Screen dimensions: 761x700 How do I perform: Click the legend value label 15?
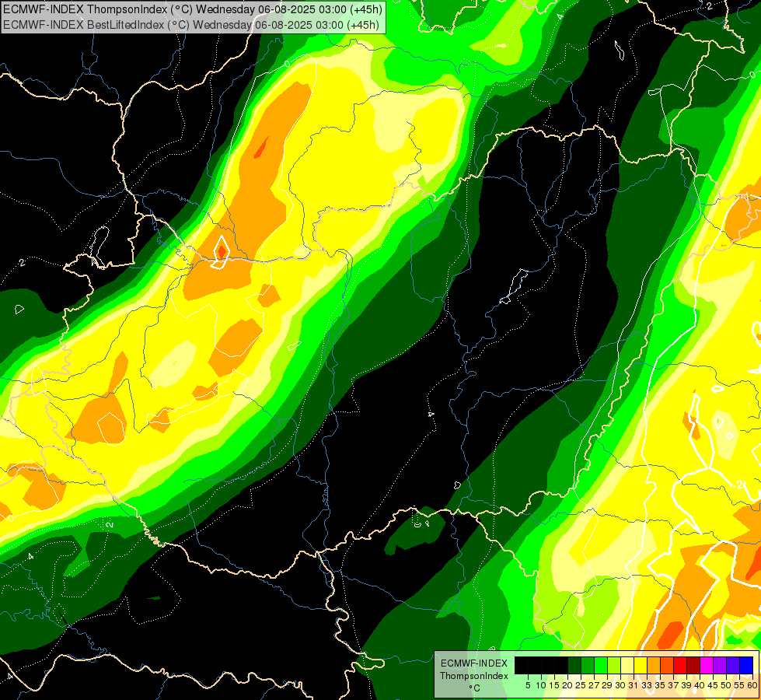[x=554, y=685]
